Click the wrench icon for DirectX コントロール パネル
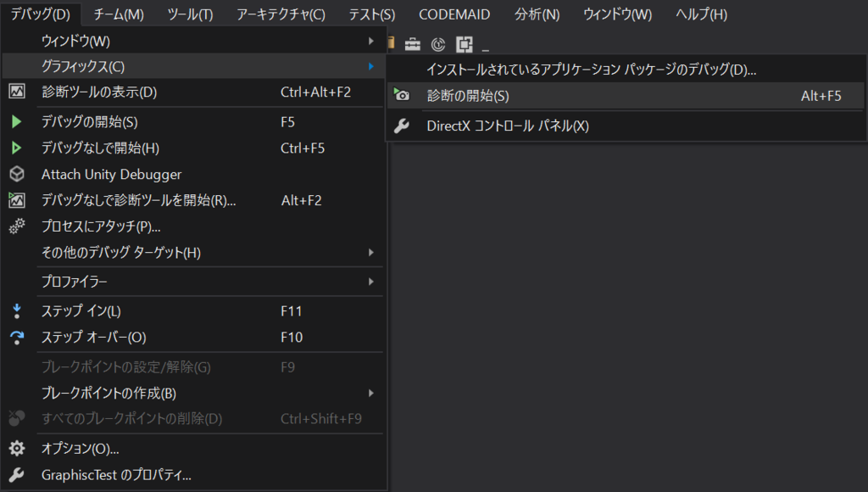The height and width of the screenshot is (492, 868). pos(402,124)
